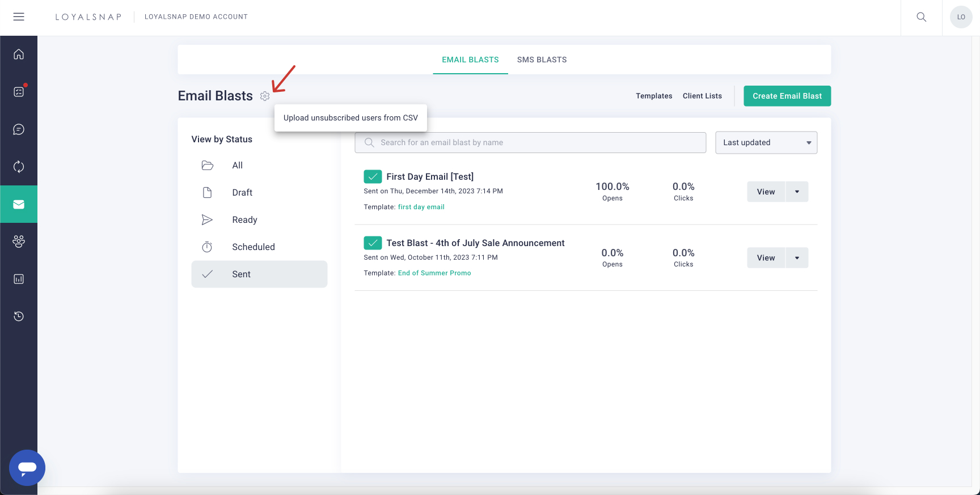Click the email blast search field
This screenshot has width=980, height=495.
pyautogui.click(x=530, y=143)
